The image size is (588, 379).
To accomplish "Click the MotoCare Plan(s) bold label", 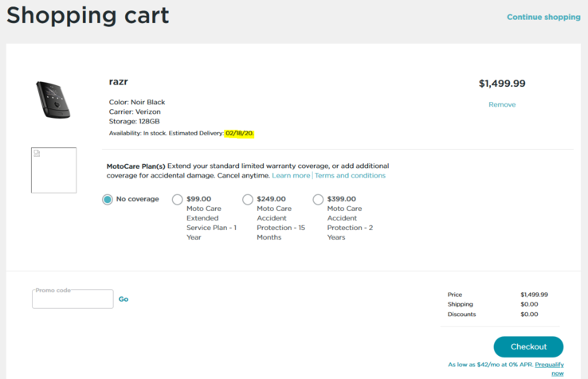I will (135, 166).
